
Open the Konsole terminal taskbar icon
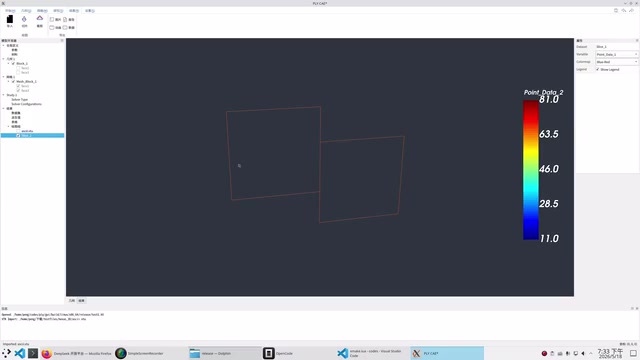click(x=33, y=353)
